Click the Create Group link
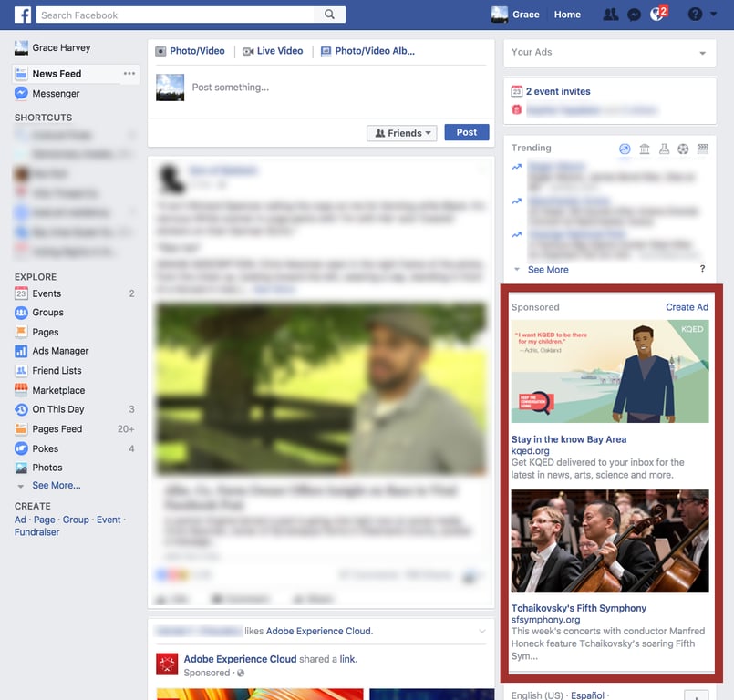 (76, 520)
